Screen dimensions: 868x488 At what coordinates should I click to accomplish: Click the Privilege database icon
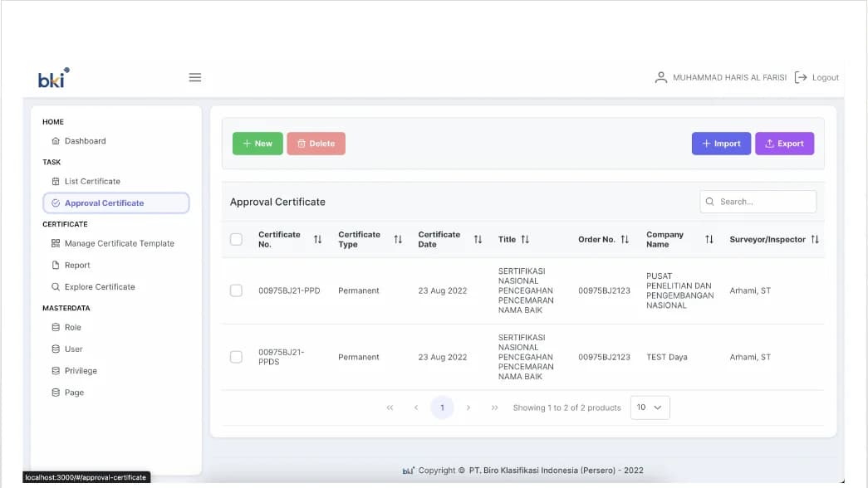point(56,371)
